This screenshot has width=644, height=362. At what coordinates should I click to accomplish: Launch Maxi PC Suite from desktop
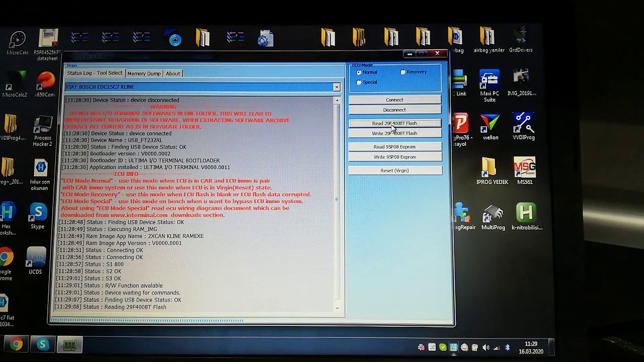click(x=490, y=86)
